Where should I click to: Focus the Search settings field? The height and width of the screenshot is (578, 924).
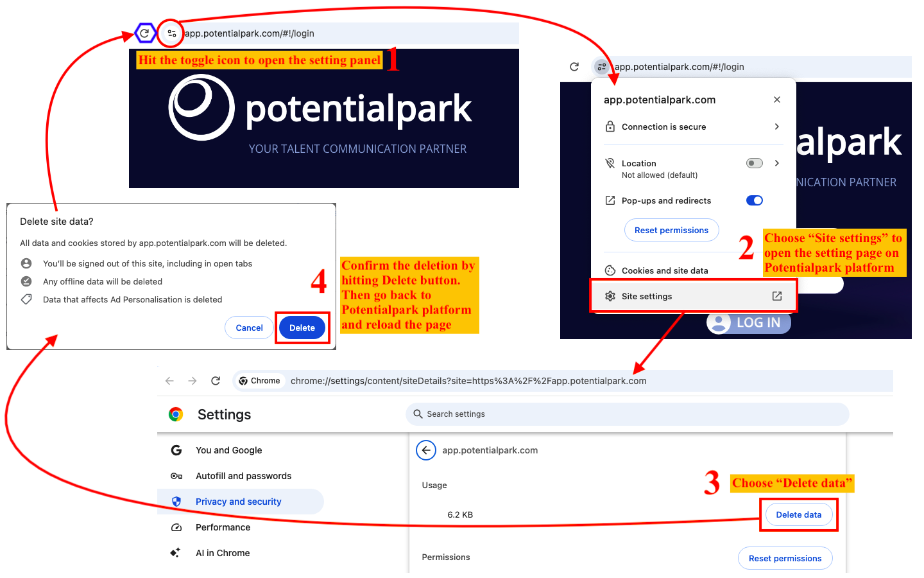627,414
